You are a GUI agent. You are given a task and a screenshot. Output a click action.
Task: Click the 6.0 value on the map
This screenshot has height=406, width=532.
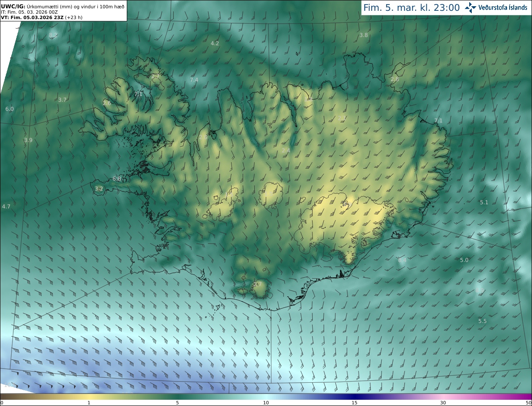10,109
